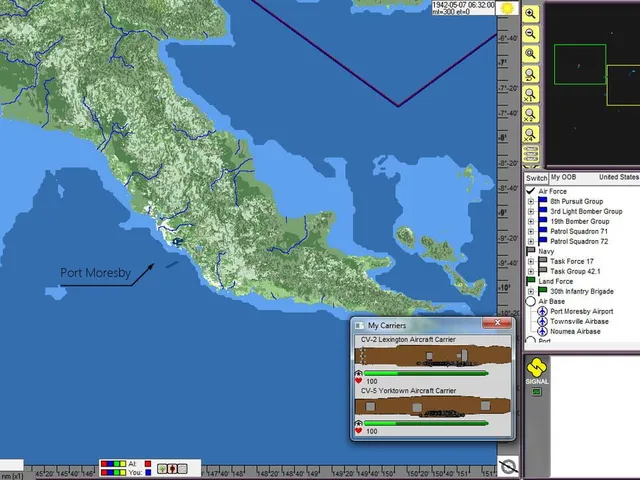Set map zoom to x2
The image size is (640, 480).
pyautogui.click(x=530, y=114)
